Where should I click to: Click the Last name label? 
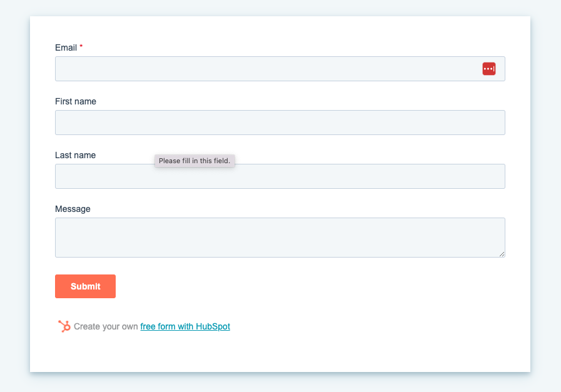point(75,155)
